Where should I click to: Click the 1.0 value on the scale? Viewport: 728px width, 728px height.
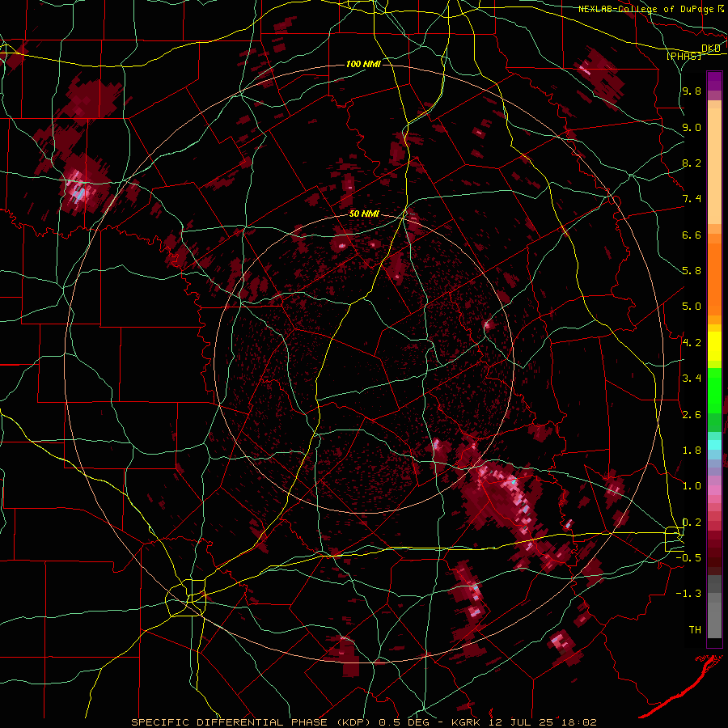[692, 486]
